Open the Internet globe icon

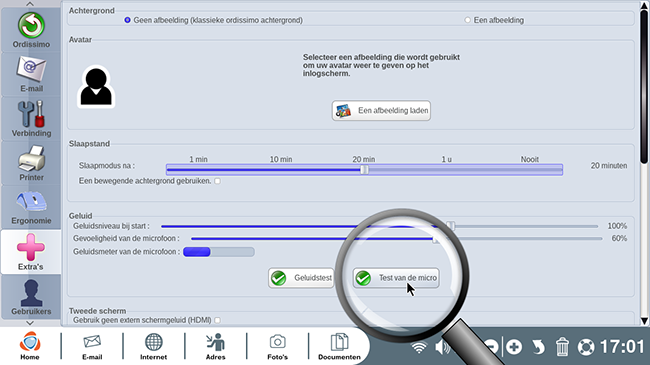[153, 346]
